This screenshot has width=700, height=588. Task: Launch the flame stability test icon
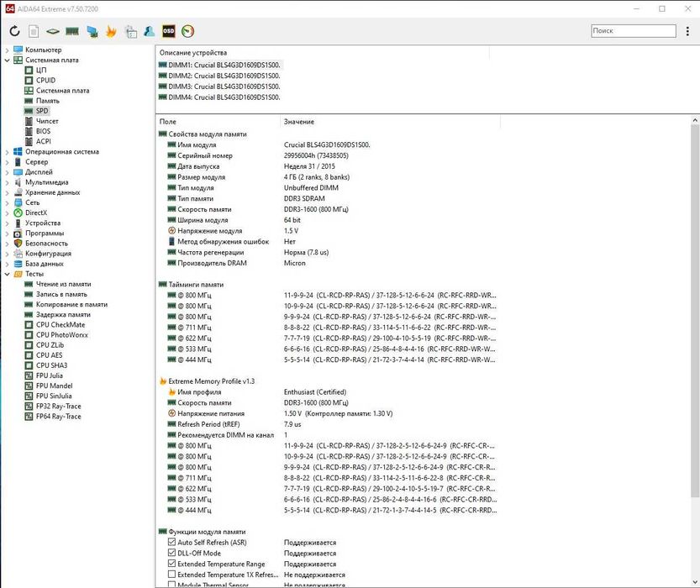[x=111, y=31]
